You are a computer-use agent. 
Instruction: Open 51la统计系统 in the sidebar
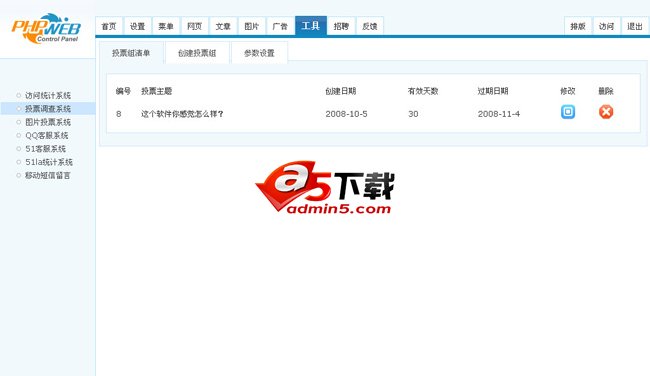click(x=49, y=162)
